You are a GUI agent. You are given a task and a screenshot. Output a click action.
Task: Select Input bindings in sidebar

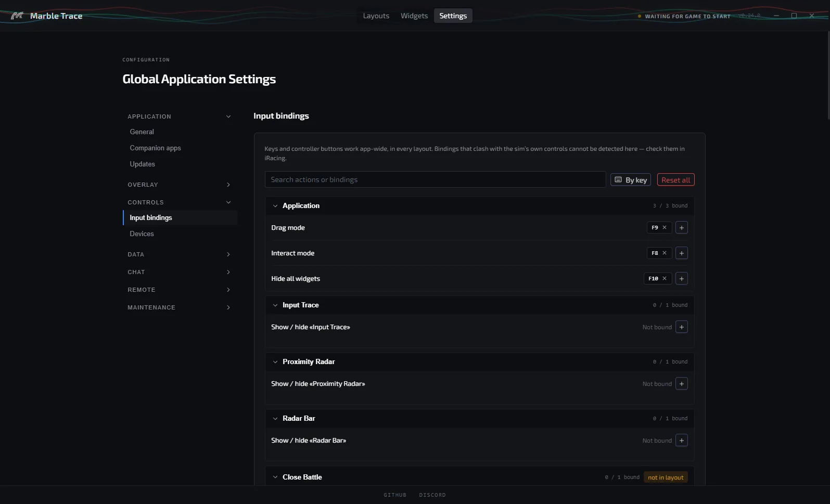click(x=180, y=217)
